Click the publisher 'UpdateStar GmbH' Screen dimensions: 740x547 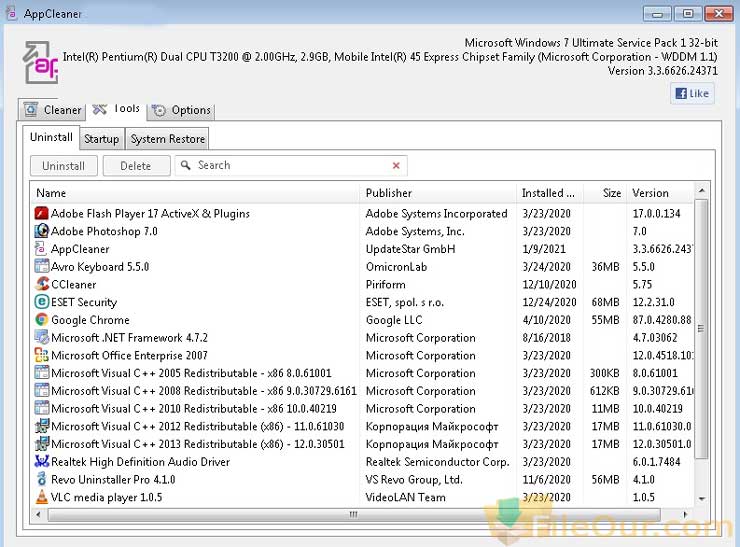point(411,249)
